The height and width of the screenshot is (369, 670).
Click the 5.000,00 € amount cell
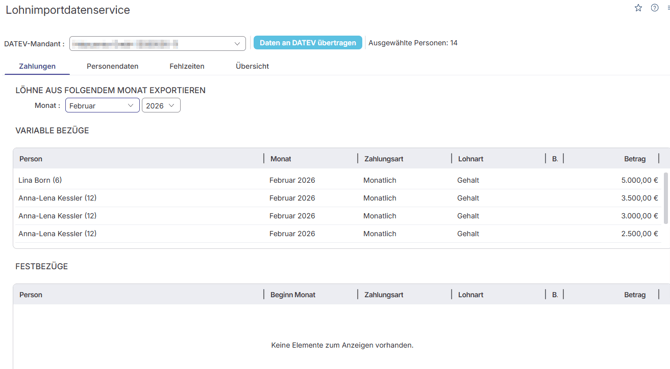point(639,180)
